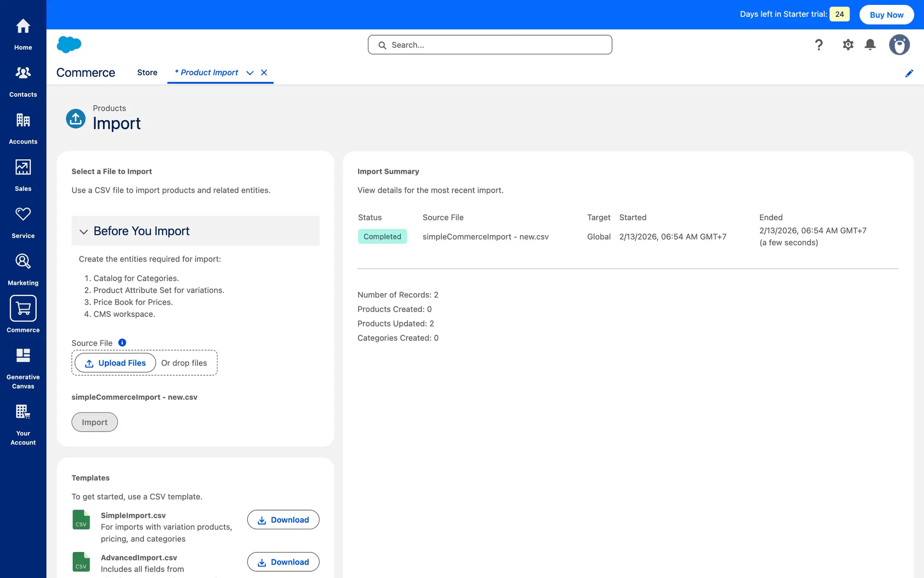Open the Product Import tab dropdown chevron
Viewport: 924px width, 578px height.
(250, 73)
